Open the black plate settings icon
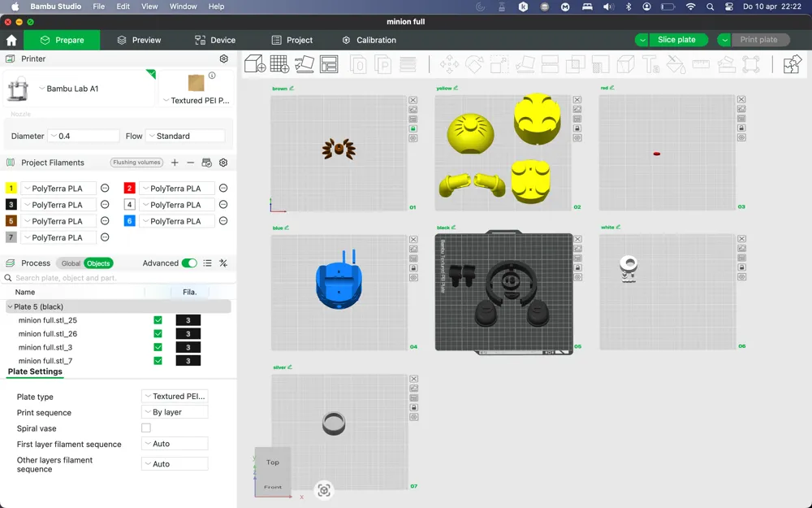Image resolution: width=812 pixels, height=508 pixels. point(578,277)
